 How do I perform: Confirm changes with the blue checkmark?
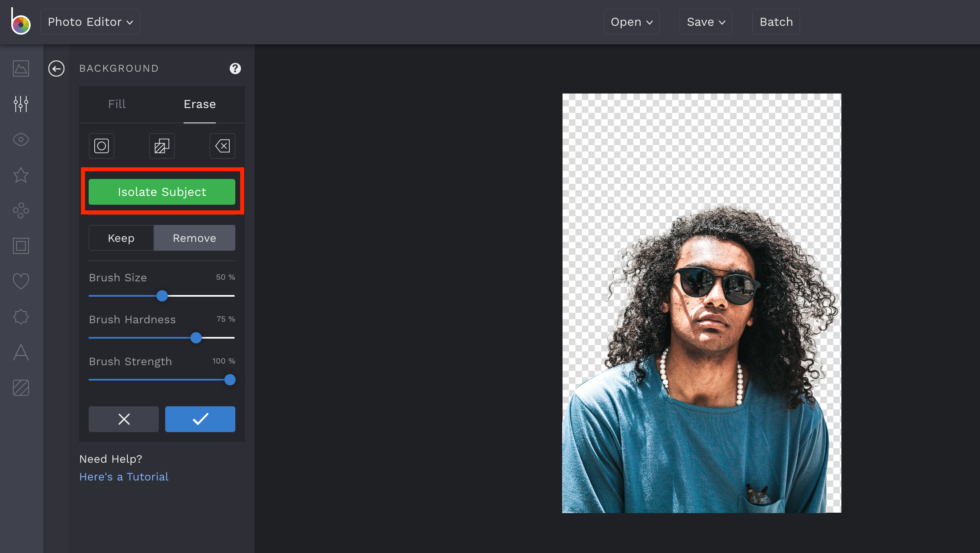[x=200, y=419]
